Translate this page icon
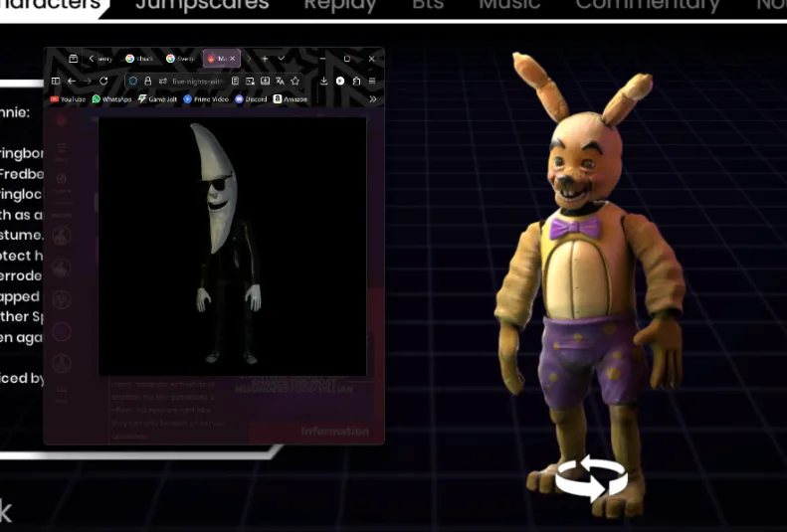787x532 pixels. (280, 81)
